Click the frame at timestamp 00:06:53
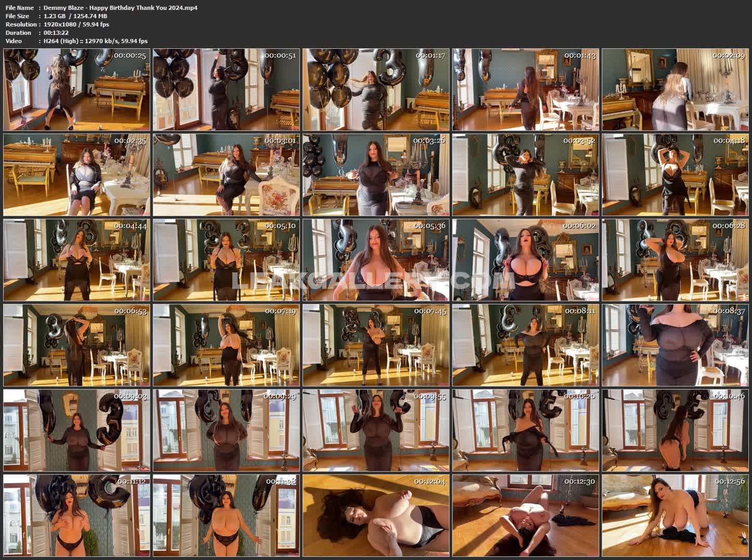Screen dimensions: 752x560 (76, 345)
